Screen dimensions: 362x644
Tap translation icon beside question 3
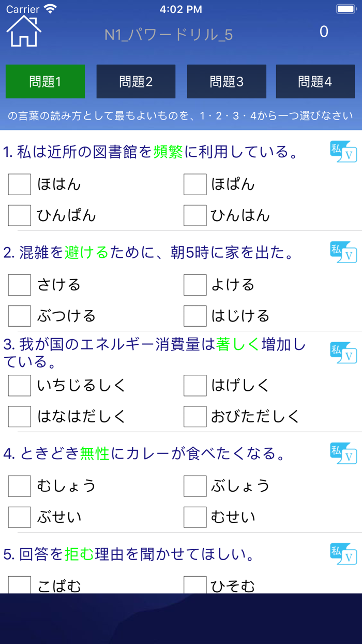[343, 353]
